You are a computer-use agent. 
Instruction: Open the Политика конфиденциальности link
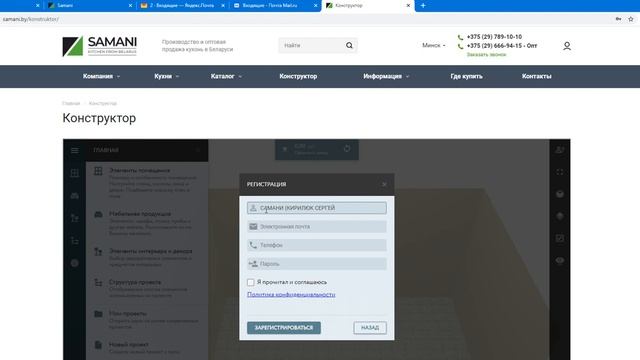coord(291,294)
